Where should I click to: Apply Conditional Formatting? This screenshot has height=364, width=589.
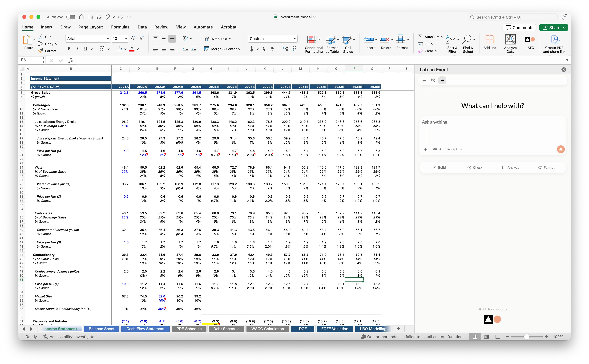click(x=313, y=44)
